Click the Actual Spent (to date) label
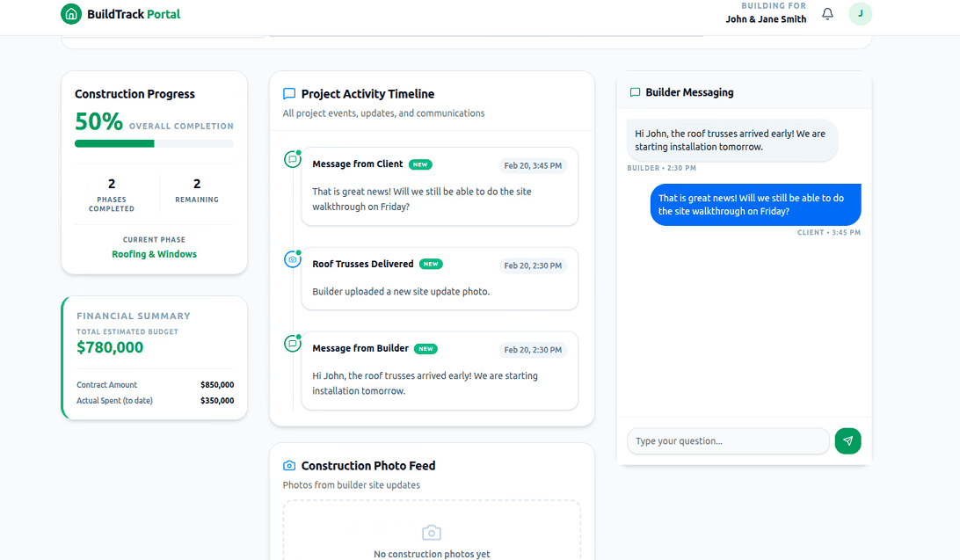The image size is (960, 560). tap(114, 401)
